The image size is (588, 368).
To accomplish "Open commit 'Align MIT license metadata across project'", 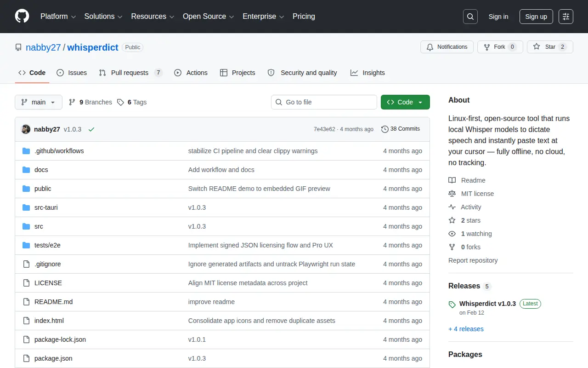I will click(x=248, y=283).
